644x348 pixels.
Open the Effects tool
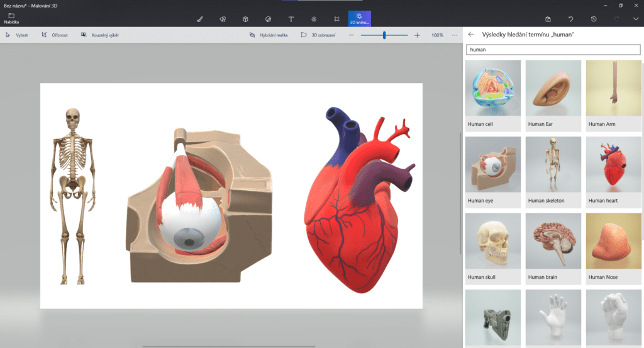[314, 19]
